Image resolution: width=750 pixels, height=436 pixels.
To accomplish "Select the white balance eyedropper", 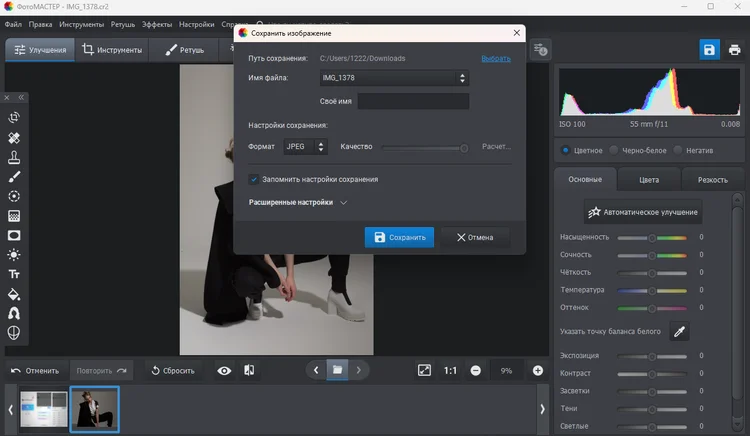I will pos(679,331).
